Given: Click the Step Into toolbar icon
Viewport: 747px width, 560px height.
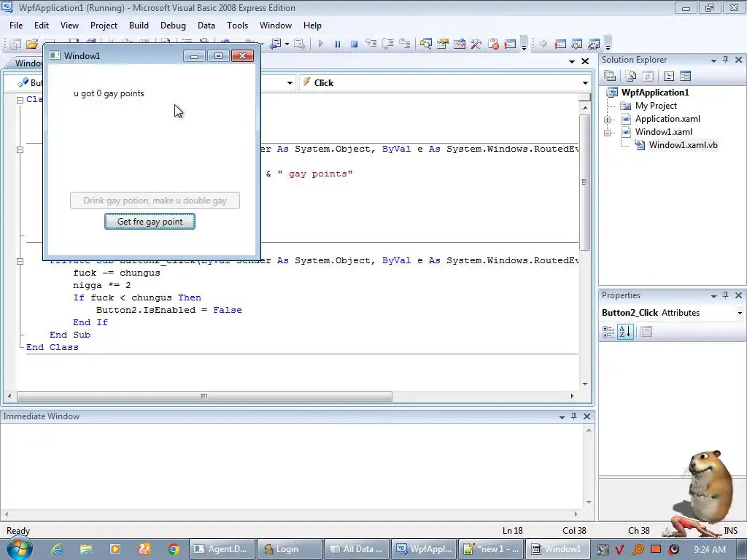Looking at the screenshot, I should click(x=371, y=44).
